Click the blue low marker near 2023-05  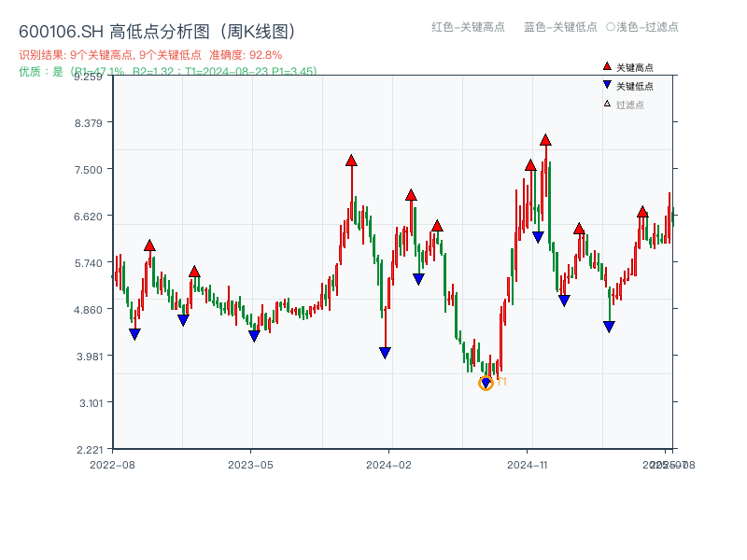tap(252, 337)
